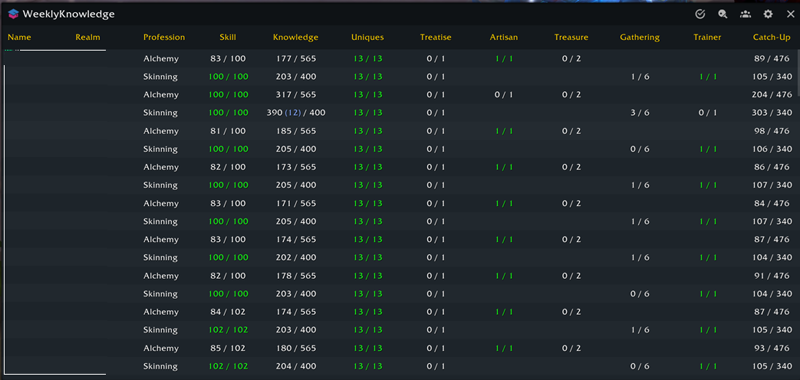Sort by the Uniques column header
This screenshot has height=380, width=800.
click(367, 37)
